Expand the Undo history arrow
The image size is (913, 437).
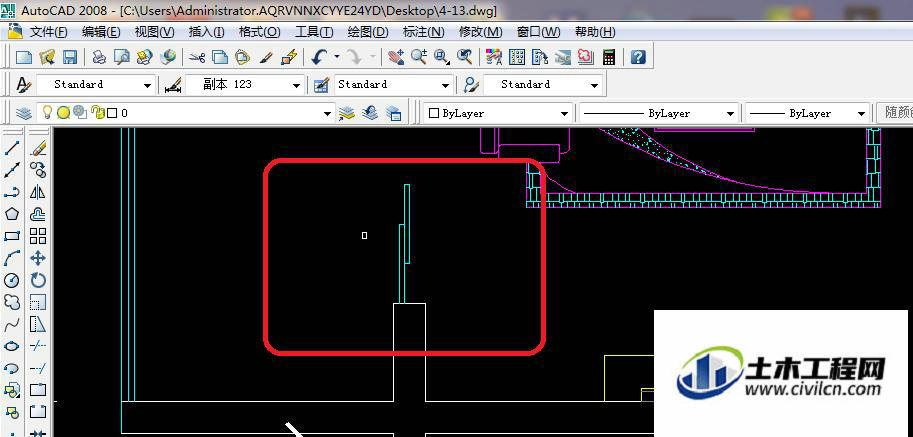(337, 57)
